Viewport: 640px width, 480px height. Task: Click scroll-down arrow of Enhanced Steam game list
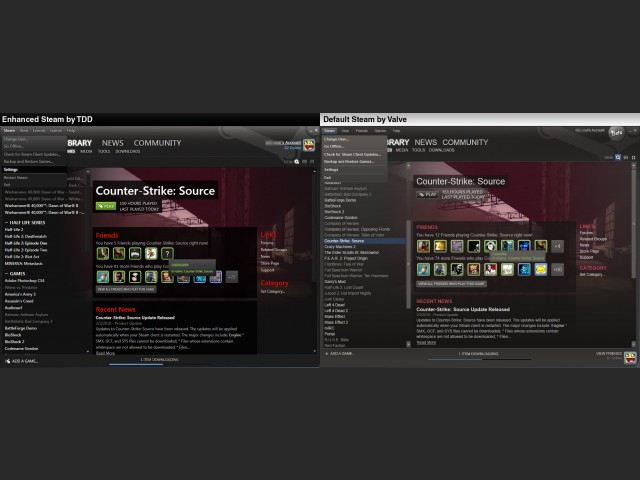click(x=88, y=351)
